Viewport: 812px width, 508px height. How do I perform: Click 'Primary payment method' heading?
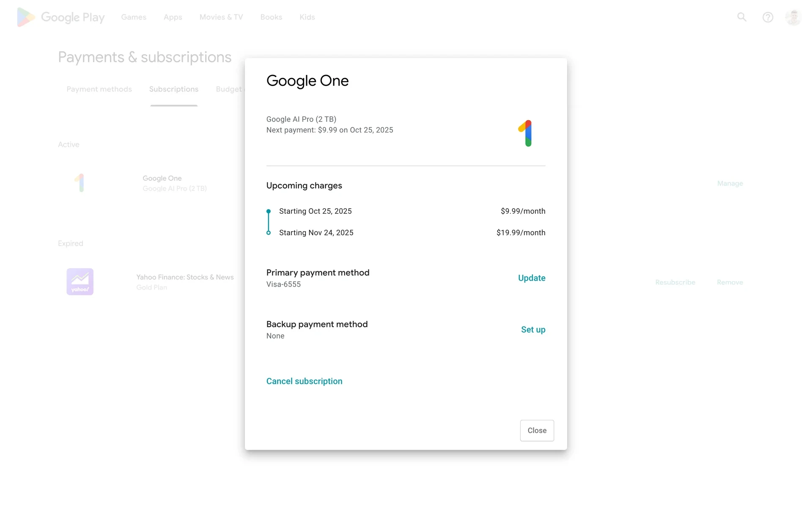[x=318, y=273]
